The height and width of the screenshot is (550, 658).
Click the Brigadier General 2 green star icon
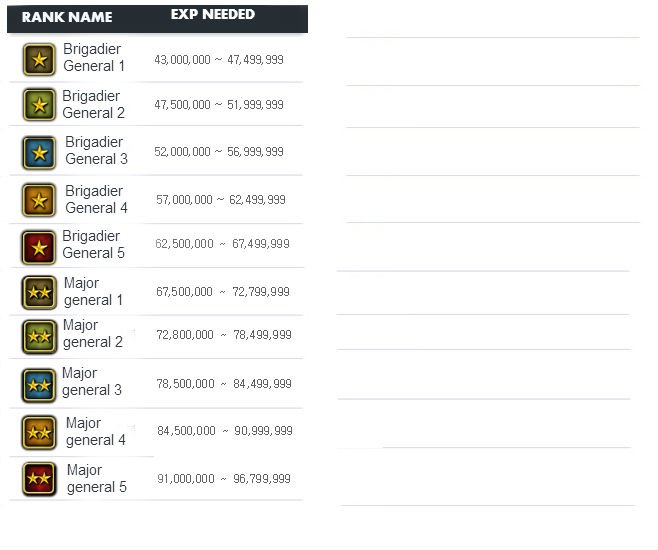[x=39, y=105]
